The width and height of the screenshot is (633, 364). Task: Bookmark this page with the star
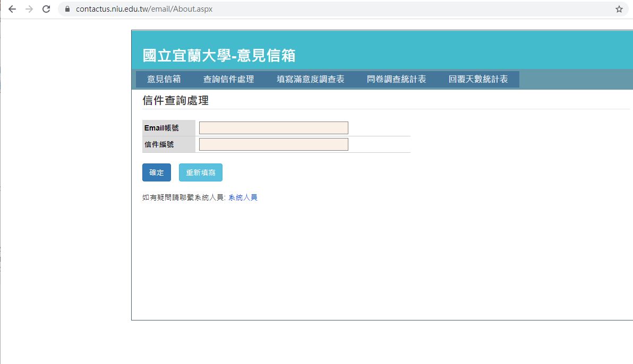click(619, 9)
